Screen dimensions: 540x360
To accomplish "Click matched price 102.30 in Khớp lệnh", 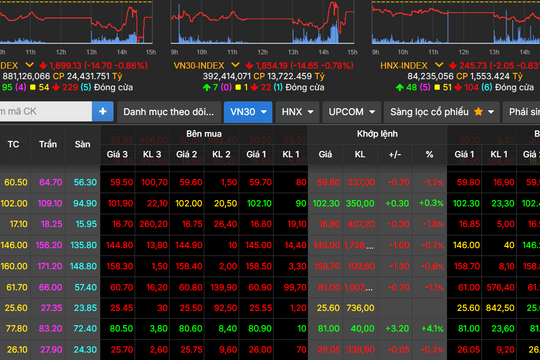I will [x=326, y=203].
